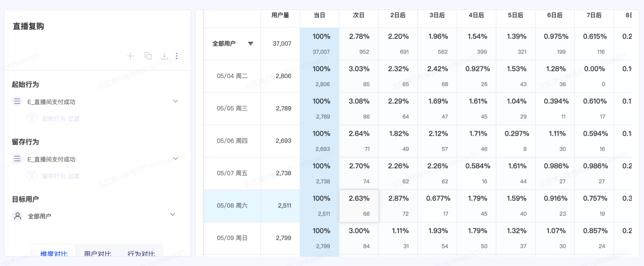Open the three-dot more options menu
Image resolution: width=644 pixels, height=266 pixels.
[177, 56]
